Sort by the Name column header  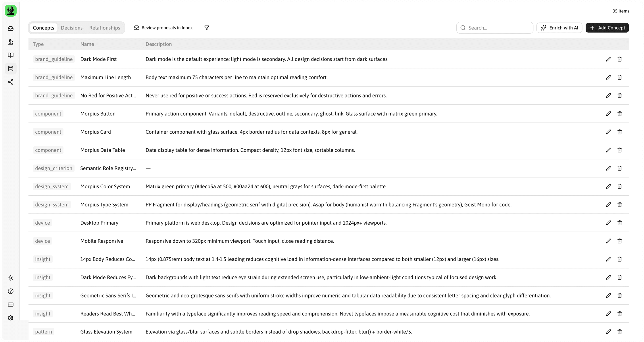[x=87, y=44]
